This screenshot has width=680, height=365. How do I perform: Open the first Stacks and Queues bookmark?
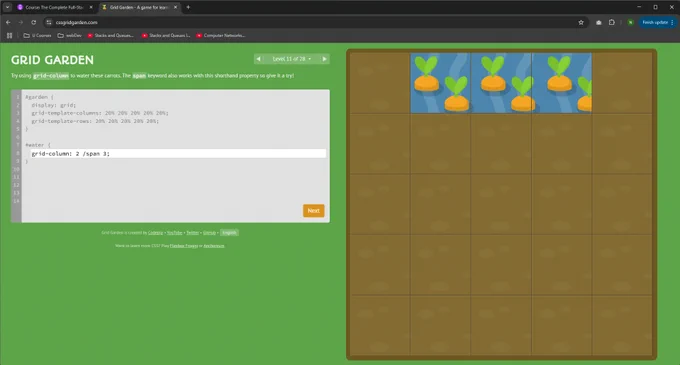click(111, 36)
